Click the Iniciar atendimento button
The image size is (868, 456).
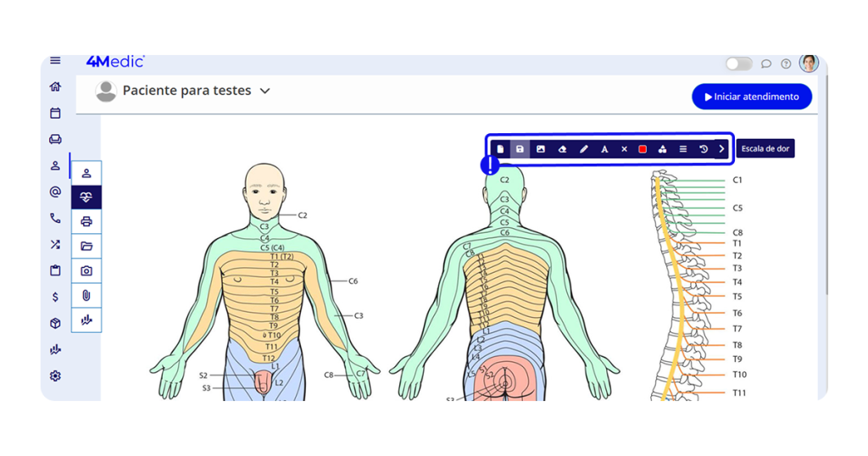[752, 97]
